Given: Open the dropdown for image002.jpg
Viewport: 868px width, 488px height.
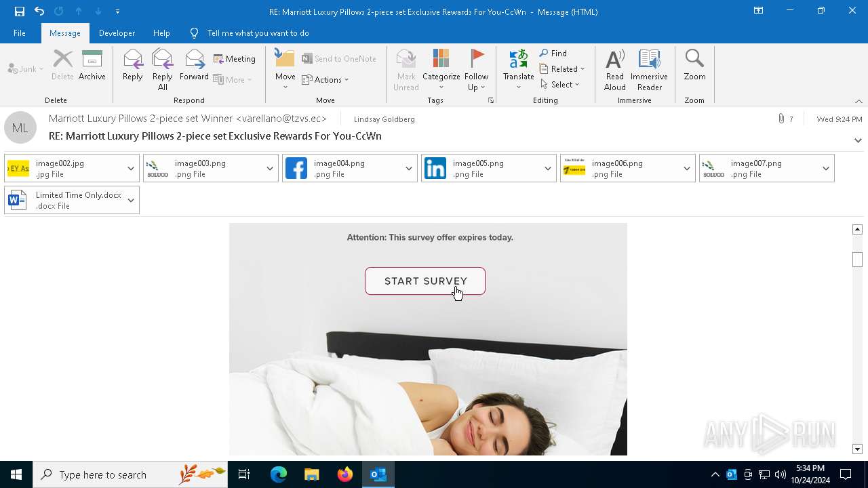Looking at the screenshot, I should pyautogui.click(x=131, y=168).
